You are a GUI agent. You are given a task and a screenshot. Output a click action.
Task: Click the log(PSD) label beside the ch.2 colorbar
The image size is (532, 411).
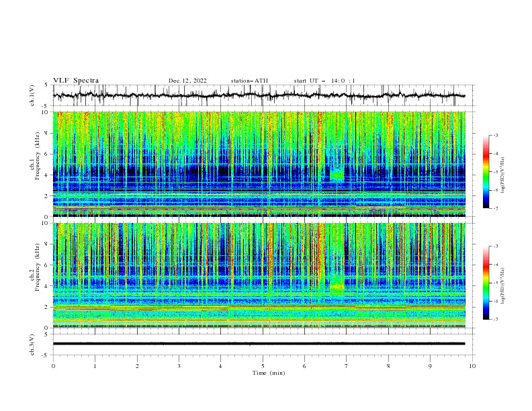pyautogui.click(x=504, y=286)
